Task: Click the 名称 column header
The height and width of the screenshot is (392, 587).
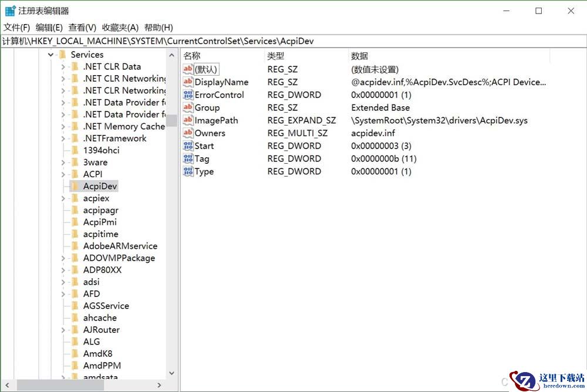Action: [222, 56]
